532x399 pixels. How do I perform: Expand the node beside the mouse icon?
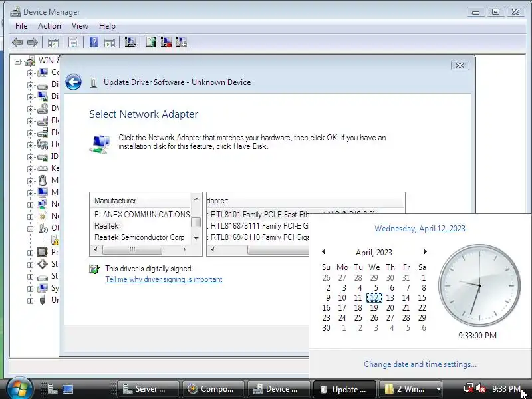[x=30, y=180]
